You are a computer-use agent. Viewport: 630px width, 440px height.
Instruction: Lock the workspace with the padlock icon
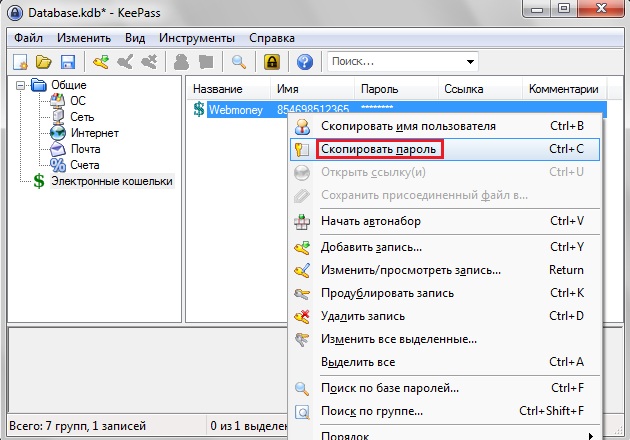271,62
